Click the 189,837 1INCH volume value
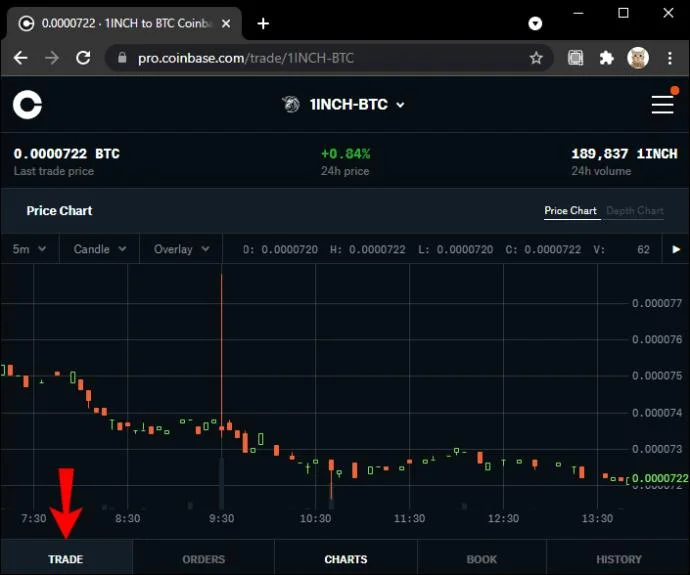This screenshot has width=690, height=575. [x=624, y=154]
